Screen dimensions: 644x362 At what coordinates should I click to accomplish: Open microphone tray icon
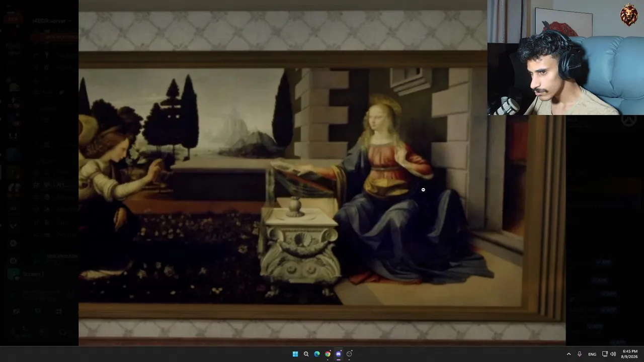tap(580, 354)
